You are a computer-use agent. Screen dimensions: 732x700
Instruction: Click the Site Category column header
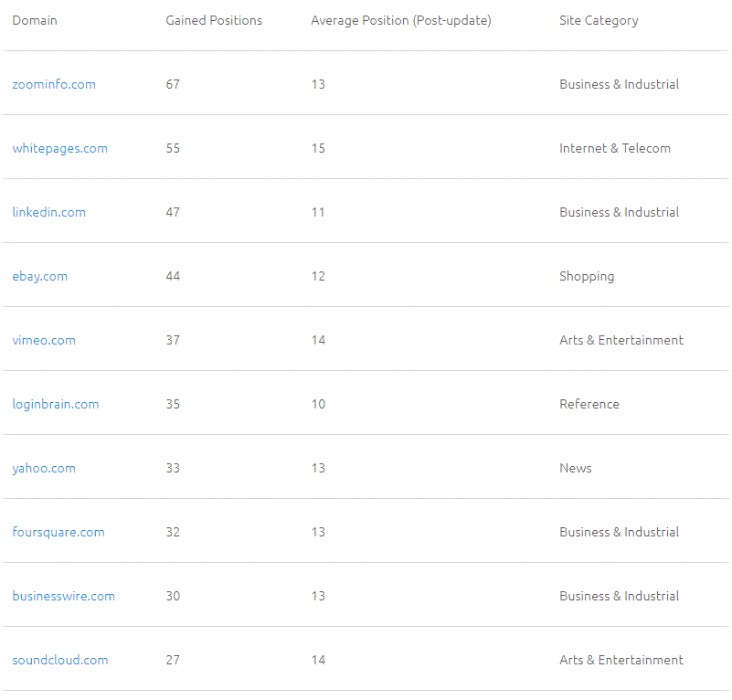click(x=599, y=20)
